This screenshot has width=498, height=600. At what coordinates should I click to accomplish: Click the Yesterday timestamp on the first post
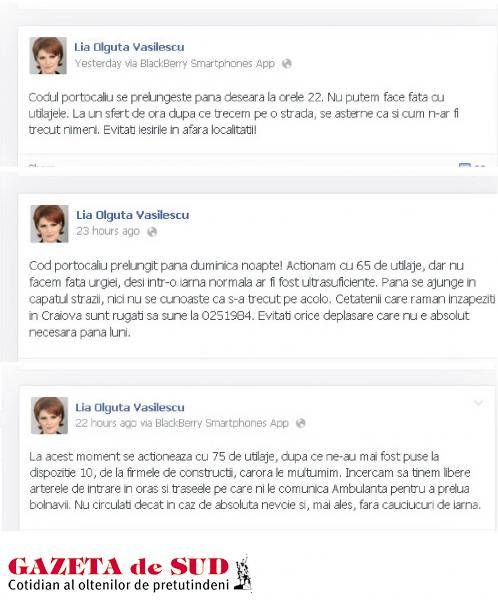98,64
